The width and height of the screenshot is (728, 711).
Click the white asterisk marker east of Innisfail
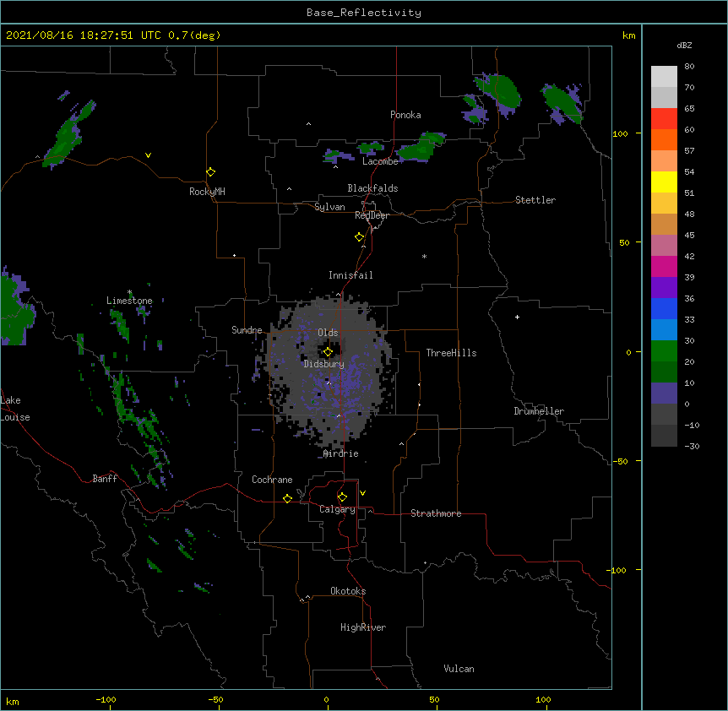(424, 256)
